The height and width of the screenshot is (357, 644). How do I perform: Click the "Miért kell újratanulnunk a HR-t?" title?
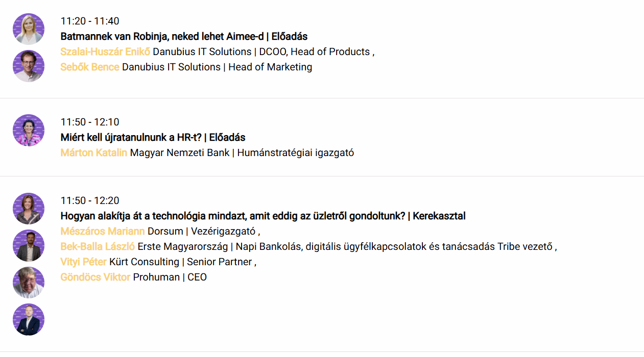coord(153,138)
